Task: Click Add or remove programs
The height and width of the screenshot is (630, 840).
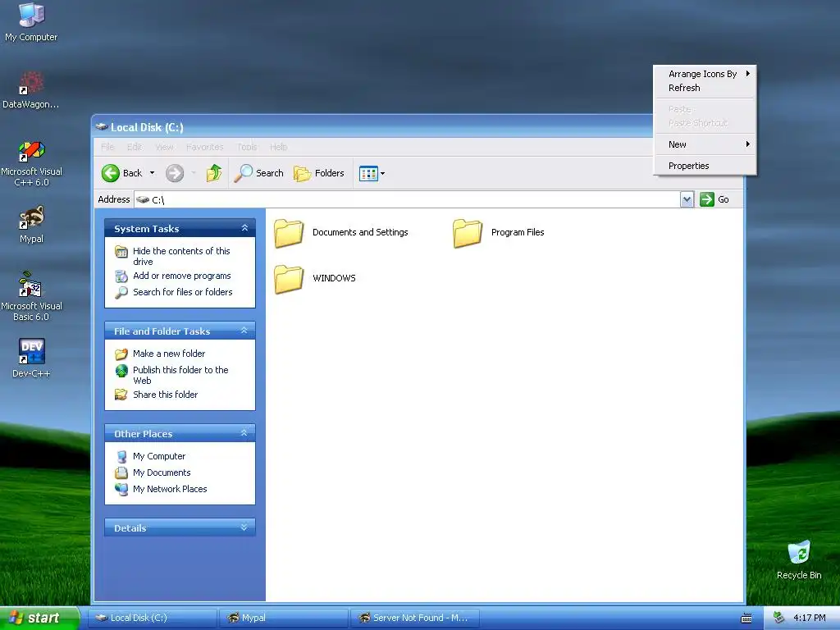Action: point(181,276)
